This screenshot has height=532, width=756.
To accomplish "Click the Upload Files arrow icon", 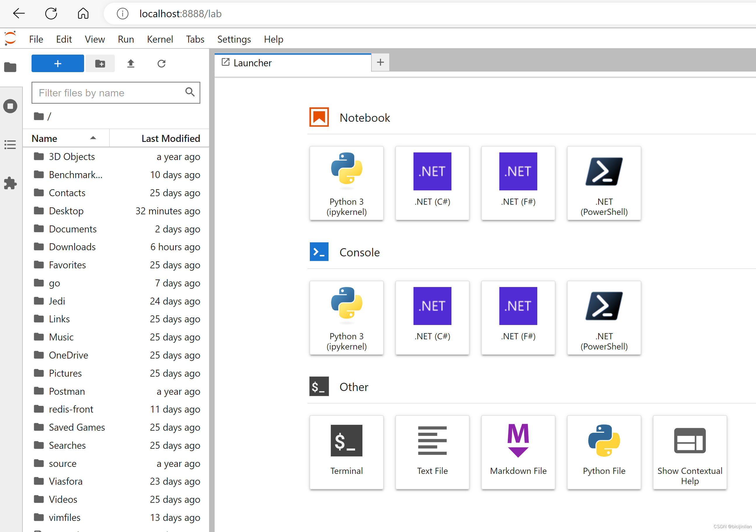I will (131, 64).
